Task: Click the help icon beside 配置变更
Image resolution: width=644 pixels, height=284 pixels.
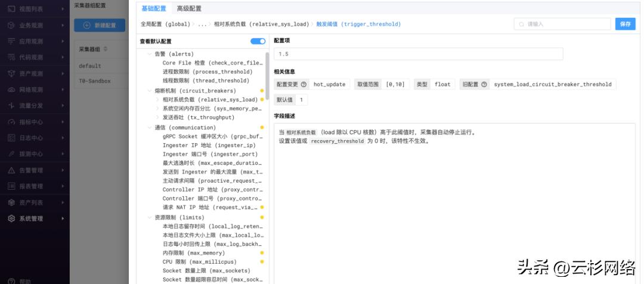Action: tap(304, 85)
